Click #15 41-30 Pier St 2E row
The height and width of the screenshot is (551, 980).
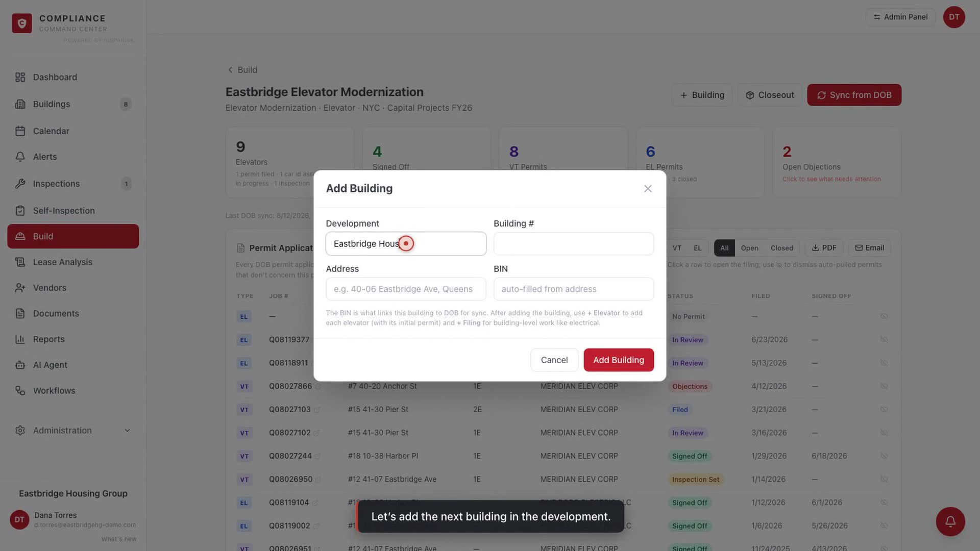tap(563, 410)
